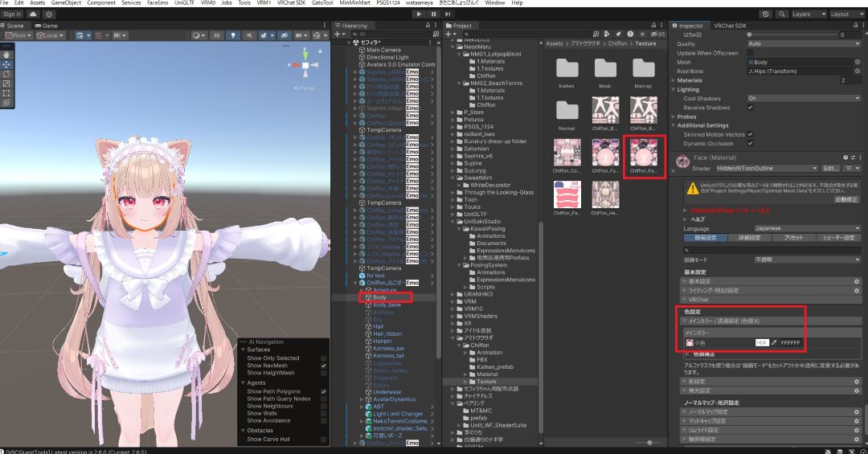Open the Pivot handle position dropdown
This screenshot has height=454, width=868.
(x=18, y=35)
